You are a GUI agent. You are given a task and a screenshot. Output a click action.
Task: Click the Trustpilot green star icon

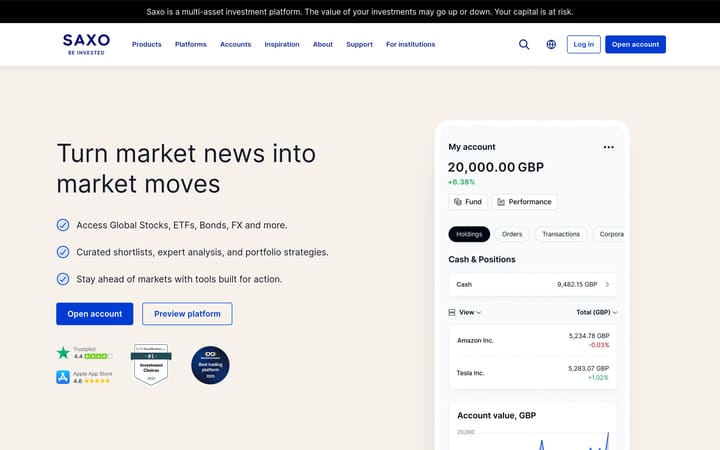[63, 353]
